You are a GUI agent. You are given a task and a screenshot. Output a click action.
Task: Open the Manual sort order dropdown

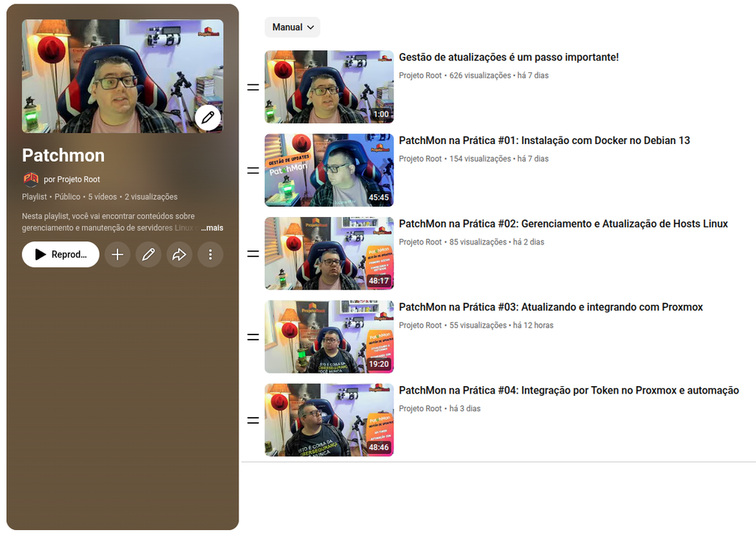click(292, 27)
